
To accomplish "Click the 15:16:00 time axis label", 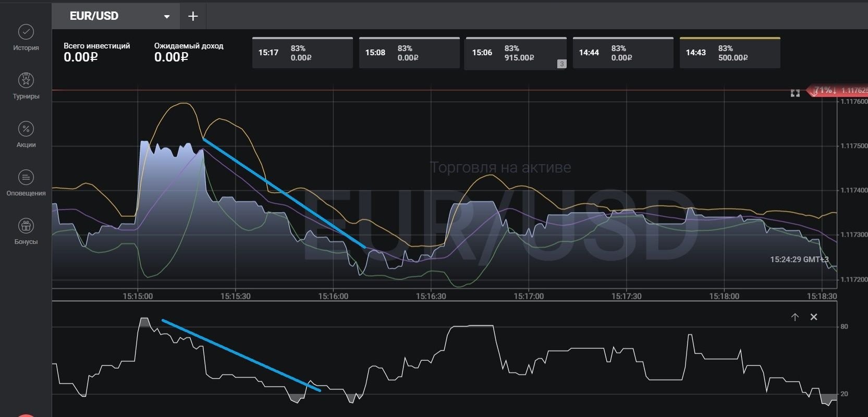I will (x=333, y=296).
